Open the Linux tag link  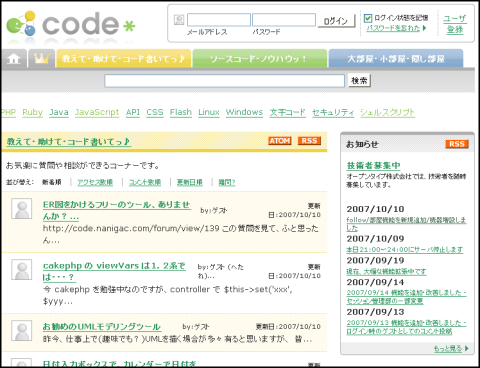point(209,112)
